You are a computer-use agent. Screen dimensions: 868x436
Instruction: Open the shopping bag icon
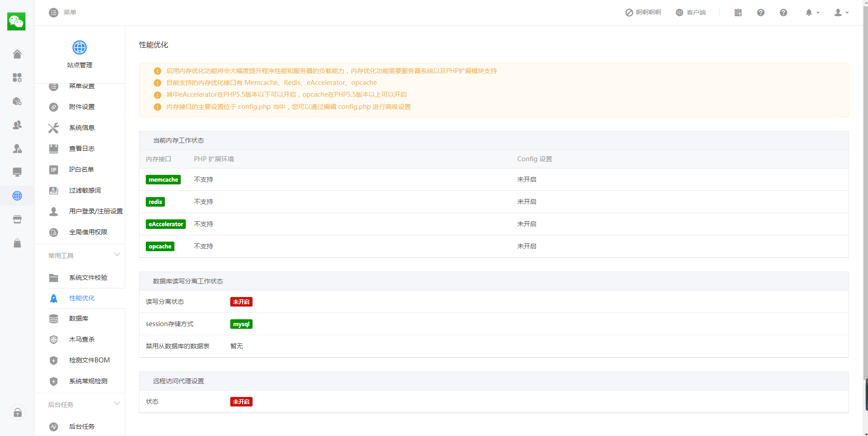click(x=17, y=243)
